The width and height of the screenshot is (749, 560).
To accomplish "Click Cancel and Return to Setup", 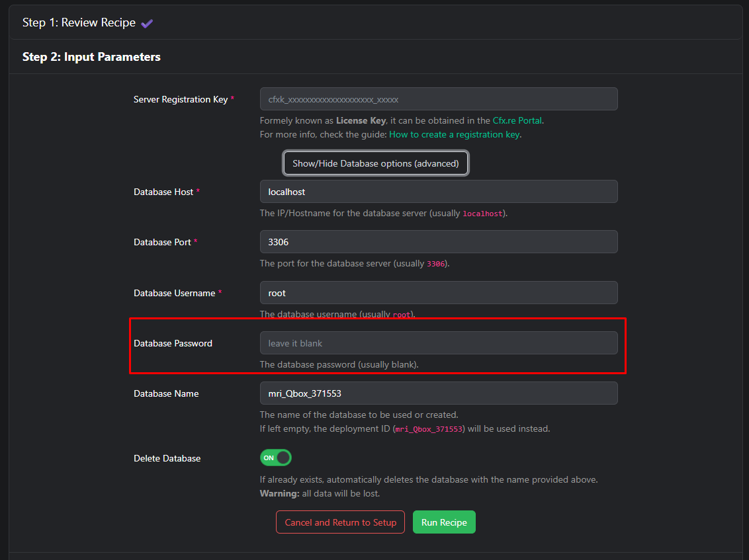I will coord(340,522).
